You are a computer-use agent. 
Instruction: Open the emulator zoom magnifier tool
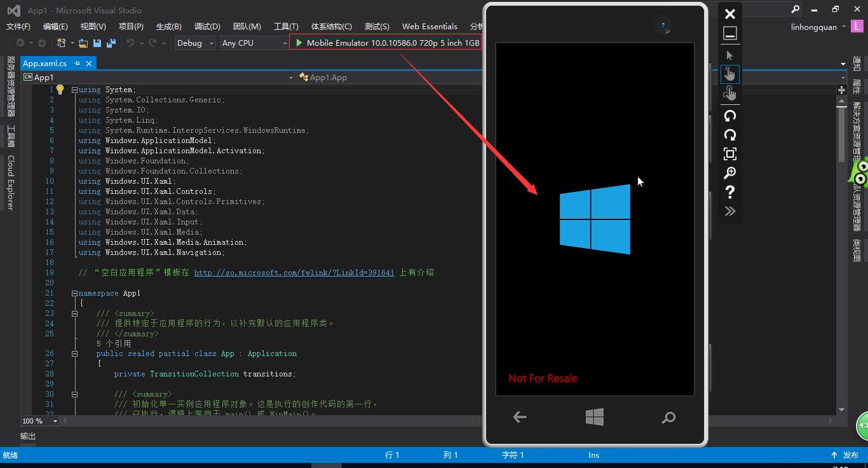[730, 173]
